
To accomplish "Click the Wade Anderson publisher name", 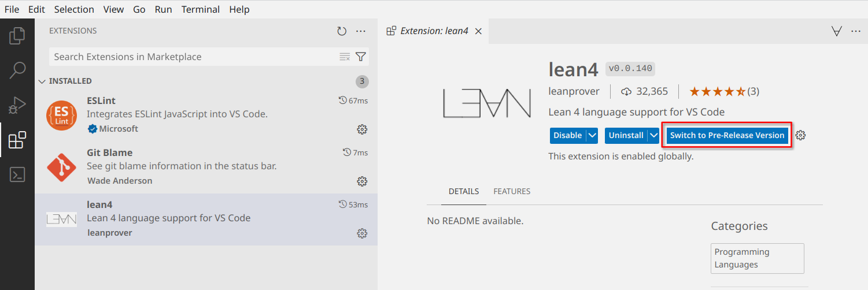I will [120, 181].
